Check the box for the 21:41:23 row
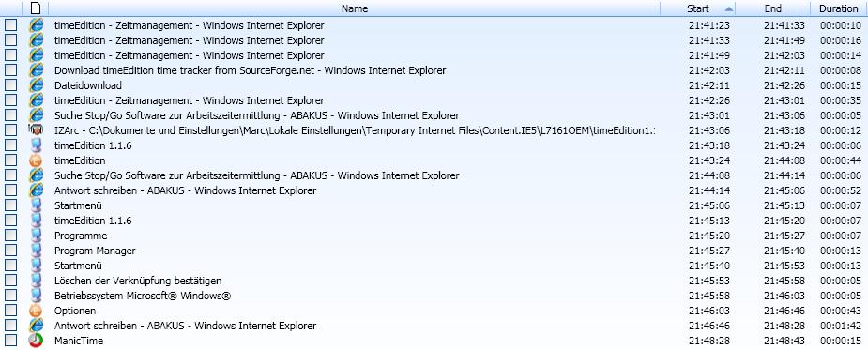The image size is (868, 350). pos(10,25)
